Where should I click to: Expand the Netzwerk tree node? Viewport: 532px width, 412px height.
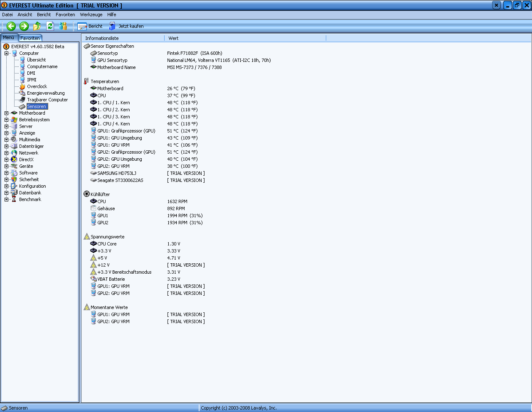tap(7, 153)
